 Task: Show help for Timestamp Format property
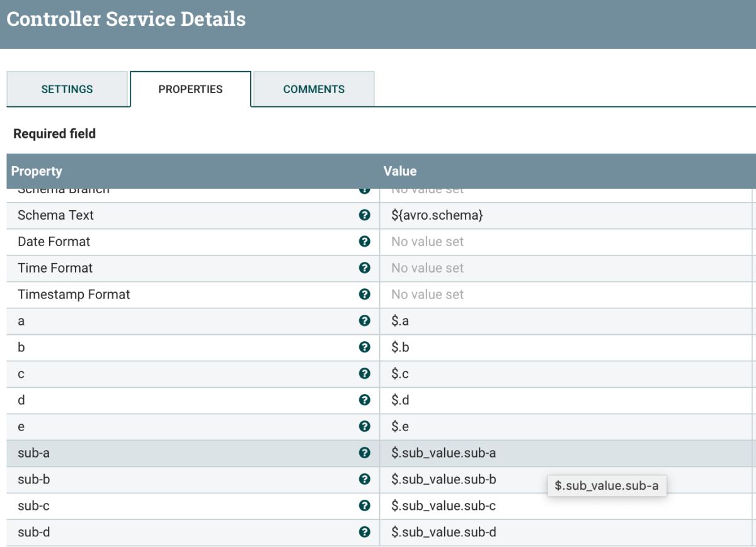(364, 295)
